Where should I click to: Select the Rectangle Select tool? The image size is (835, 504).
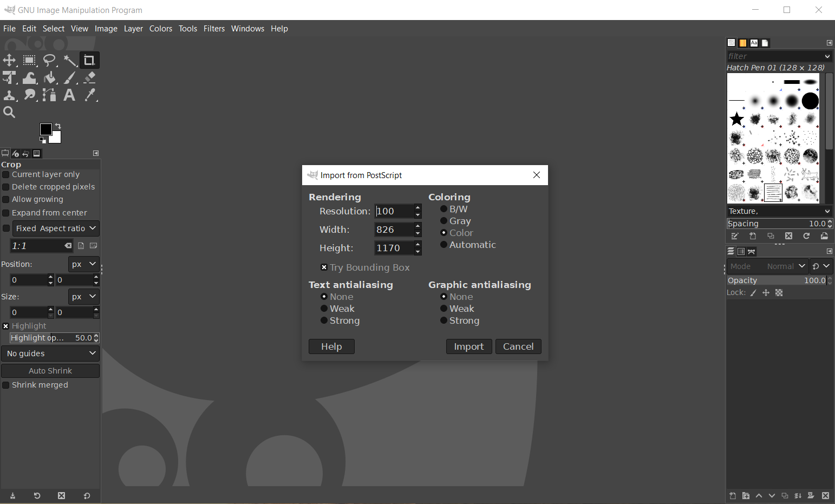[x=29, y=60]
